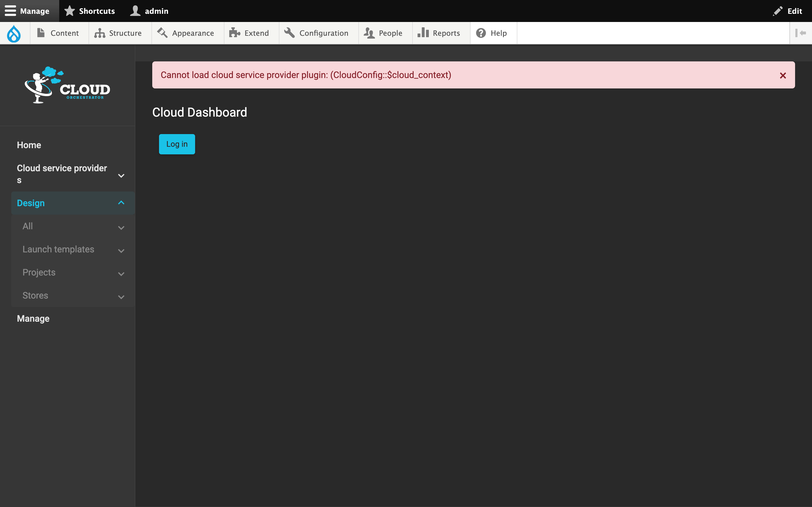Open the Shortcuts menu
Screen dimensions: 812x507
coord(89,11)
